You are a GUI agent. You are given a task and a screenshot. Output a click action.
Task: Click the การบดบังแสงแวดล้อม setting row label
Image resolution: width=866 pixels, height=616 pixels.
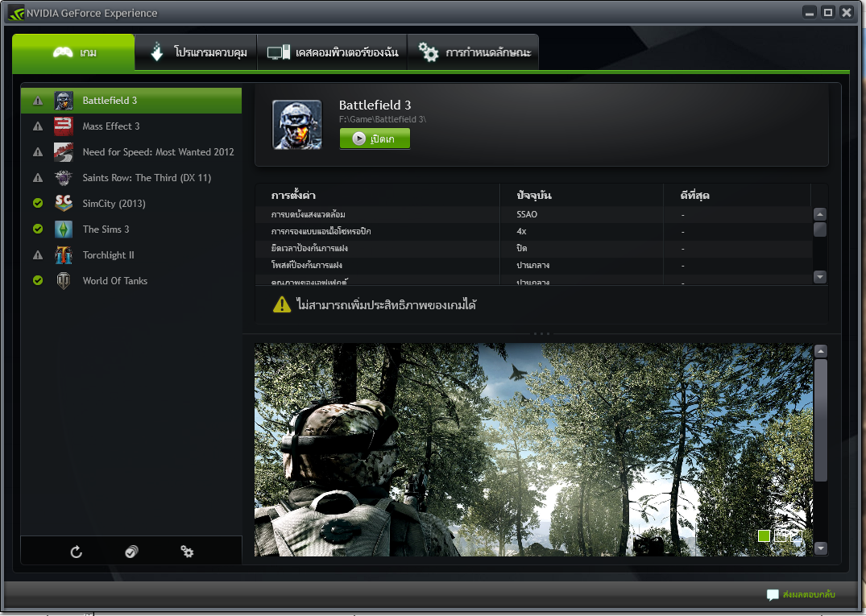pos(309,214)
